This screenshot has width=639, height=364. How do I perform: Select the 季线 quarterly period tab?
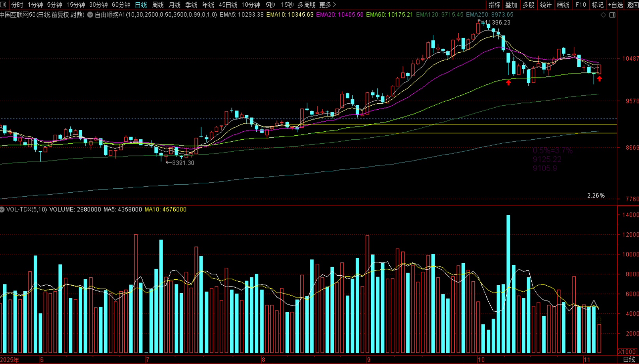(x=191, y=5)
